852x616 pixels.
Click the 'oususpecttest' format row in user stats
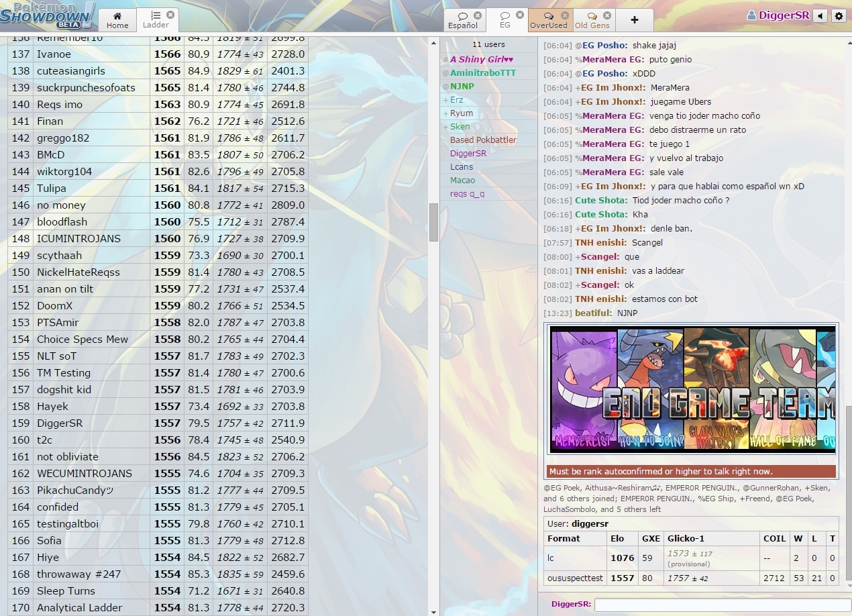[x=691, y=578]
